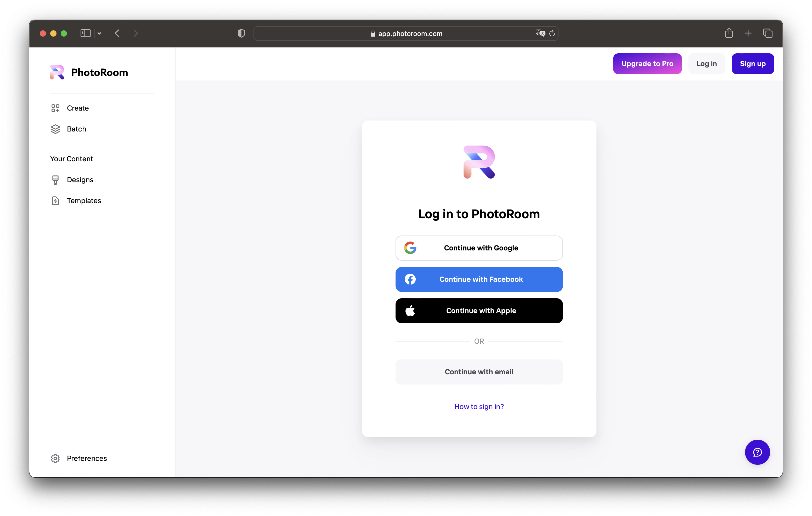Click Continue with email option
This screenshot has height=516, width=812.
(x=479, y=371)
